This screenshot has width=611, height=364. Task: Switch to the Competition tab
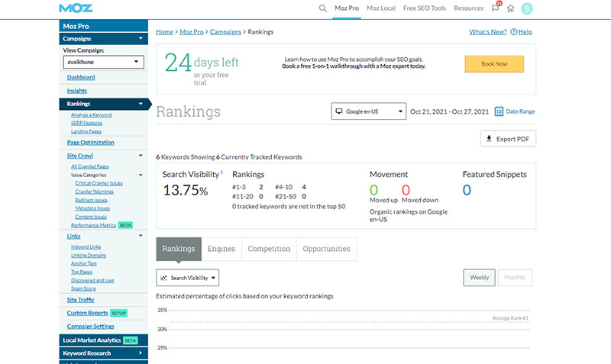point(269,249)
